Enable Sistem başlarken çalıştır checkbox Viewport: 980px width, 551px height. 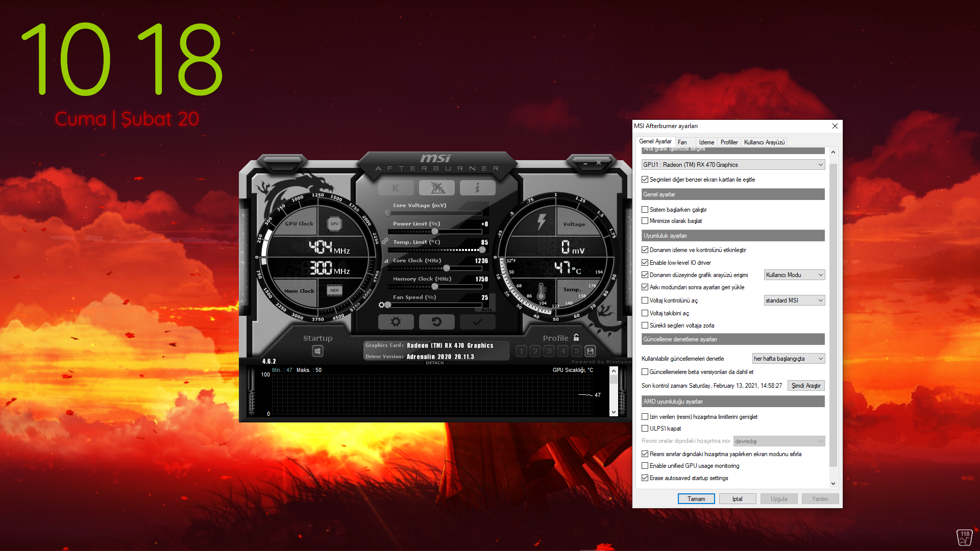pyautogui.click(x=645, y=210)
